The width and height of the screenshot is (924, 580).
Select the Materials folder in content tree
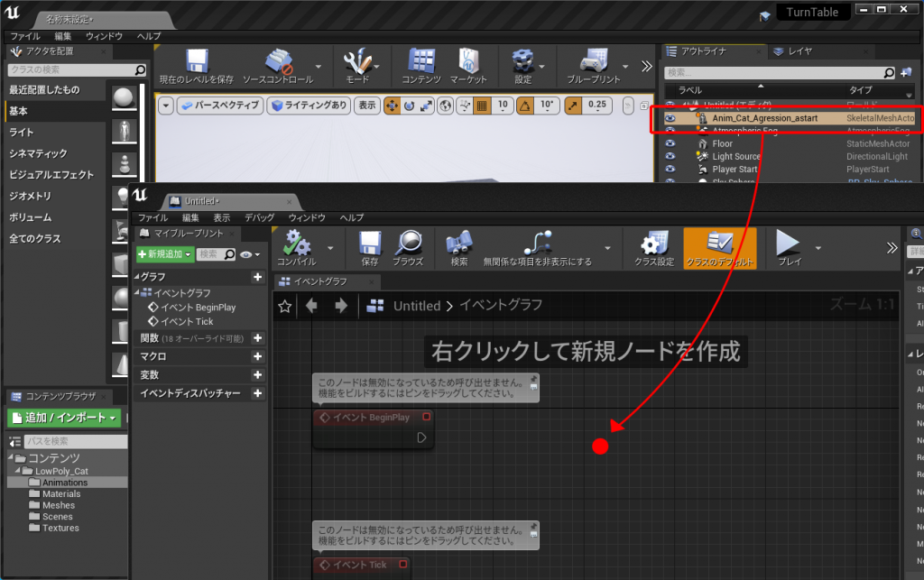click(x=61, y=494)
